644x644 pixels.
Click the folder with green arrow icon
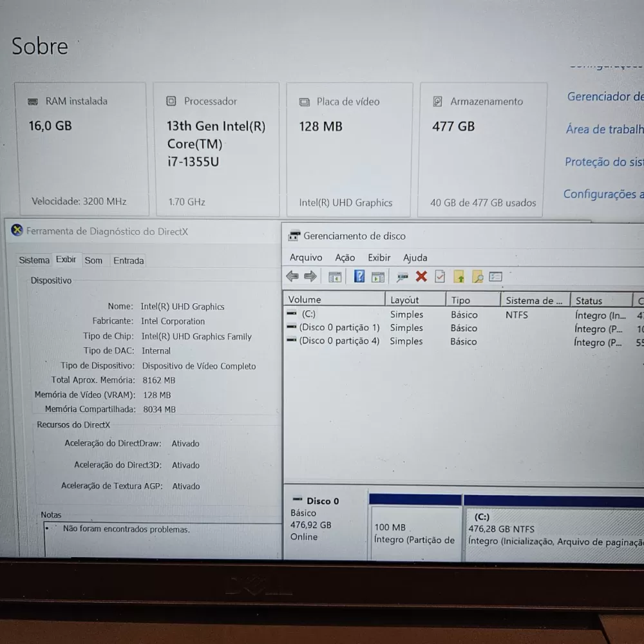[x=459, y=277]
